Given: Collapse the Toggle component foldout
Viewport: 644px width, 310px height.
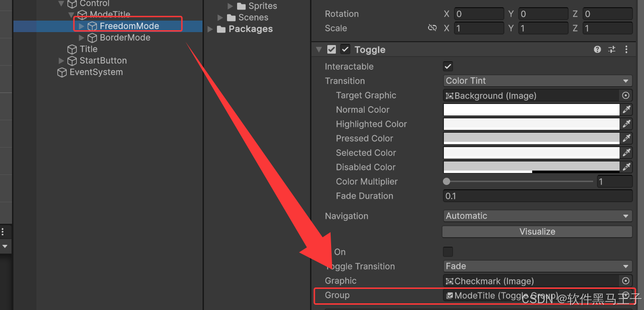Looking at the screenshot, I should coord(319,49).
